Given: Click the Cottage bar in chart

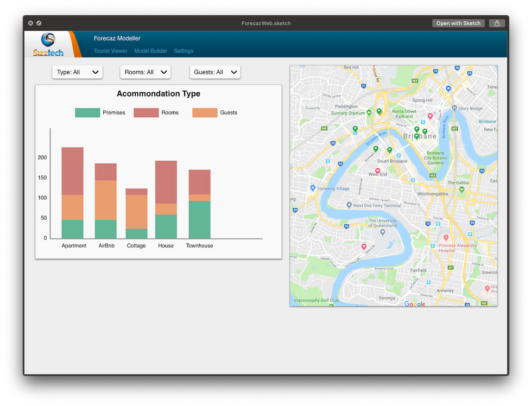Looking at the screenshot, I should pyautogui.click(x=136, y=213).
